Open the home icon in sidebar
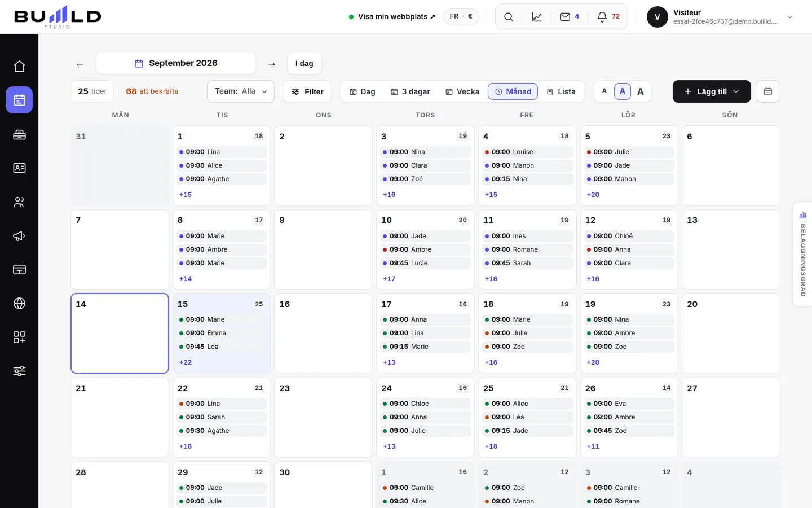812x508 pixels. [x=19, y=66]
